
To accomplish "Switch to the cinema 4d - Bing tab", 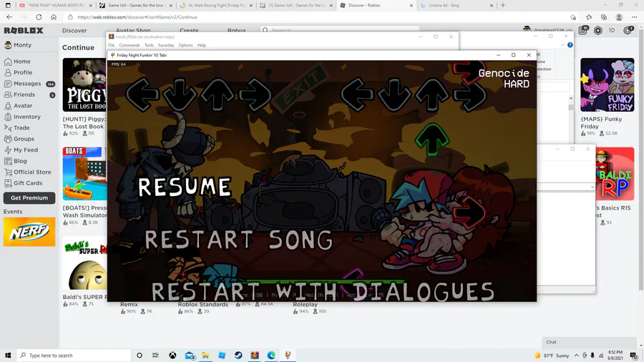I will [x=456, y=5].
